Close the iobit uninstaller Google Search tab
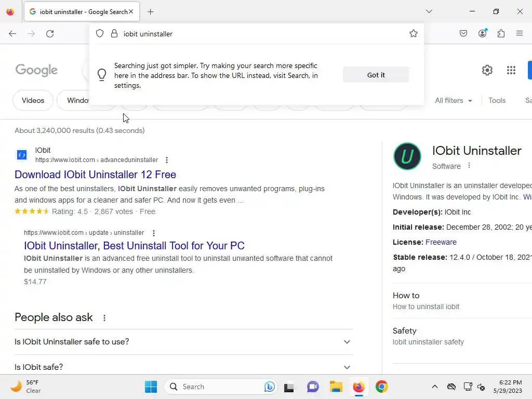 [x=131, y=11]
